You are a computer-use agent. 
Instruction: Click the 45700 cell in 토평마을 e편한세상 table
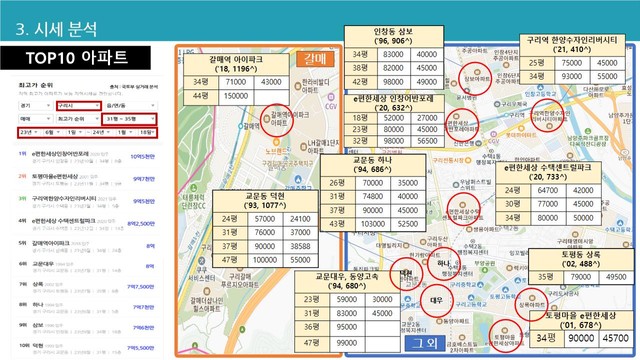click(616, 338)
